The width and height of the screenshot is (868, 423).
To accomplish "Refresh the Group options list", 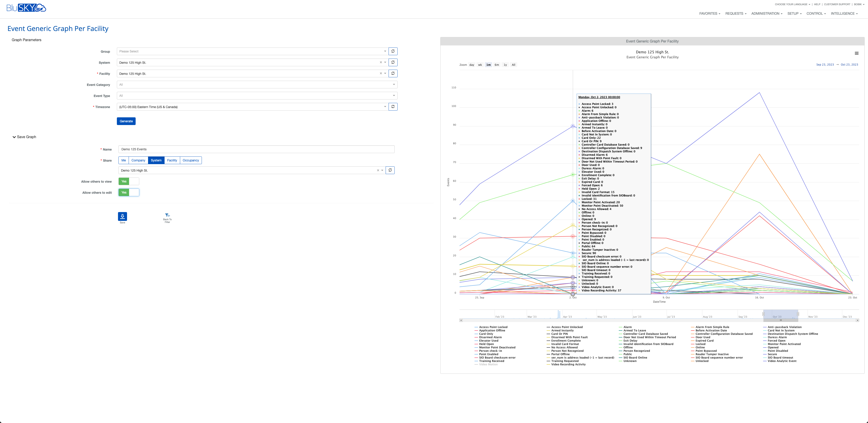I will pos(393,51).
